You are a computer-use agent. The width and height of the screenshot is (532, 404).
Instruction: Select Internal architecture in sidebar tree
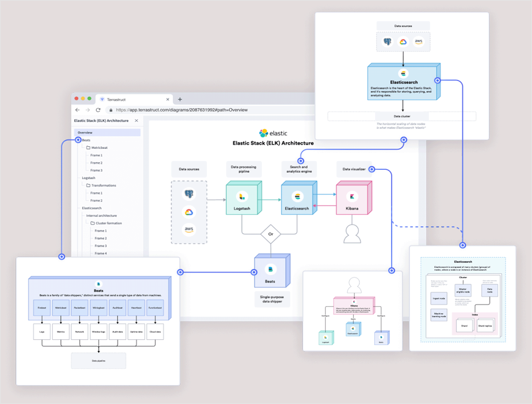point(101,215)
